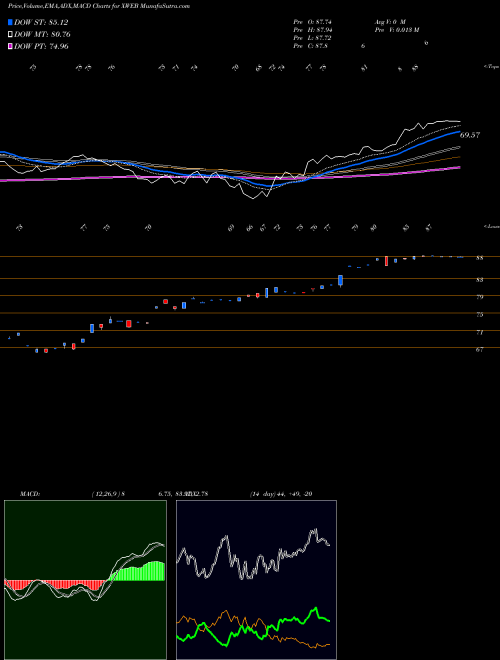This screenshot has height=660, width=500.
Task: Click the magenta DOW PT legend swatch
Action: pyautogui.click(x=11, y=46)
